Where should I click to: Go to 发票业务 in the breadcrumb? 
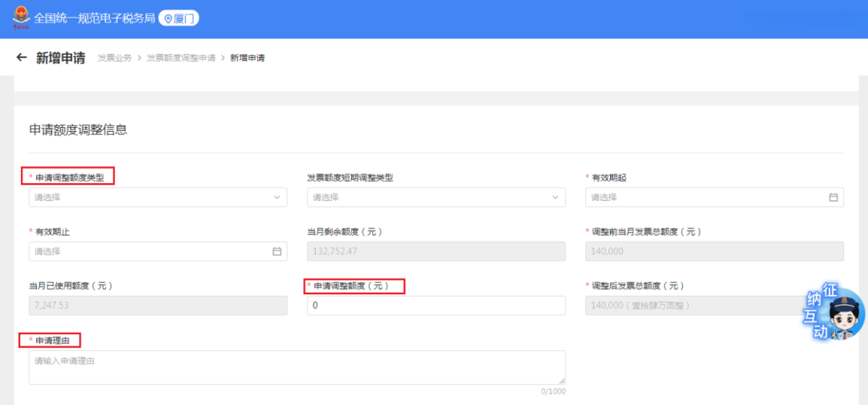114,59
